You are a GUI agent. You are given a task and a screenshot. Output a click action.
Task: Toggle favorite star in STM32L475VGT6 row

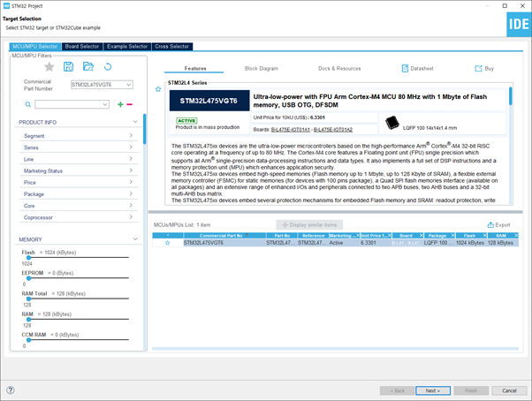(167, 243)
